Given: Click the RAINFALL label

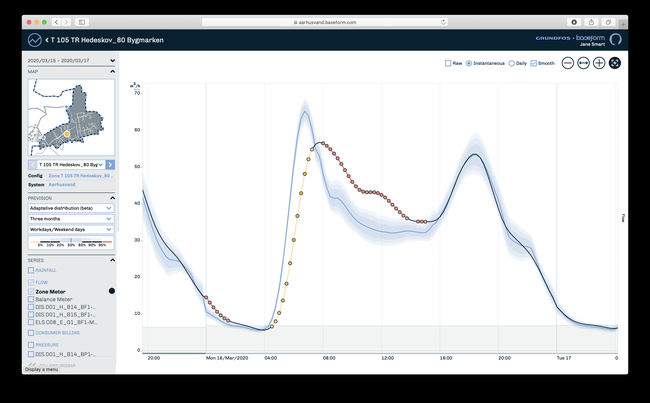Looking at the screenshot, I should point(46,270).
